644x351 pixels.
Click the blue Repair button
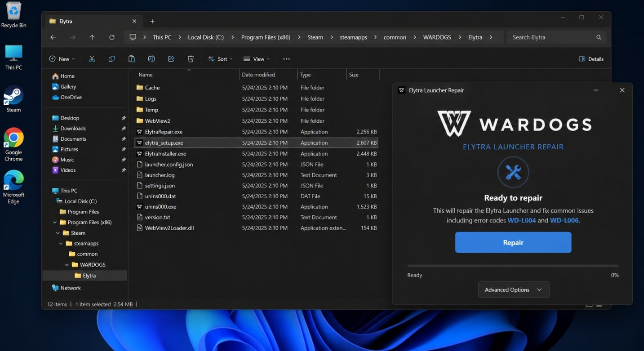pyautogui.click(x=513, y=243)
